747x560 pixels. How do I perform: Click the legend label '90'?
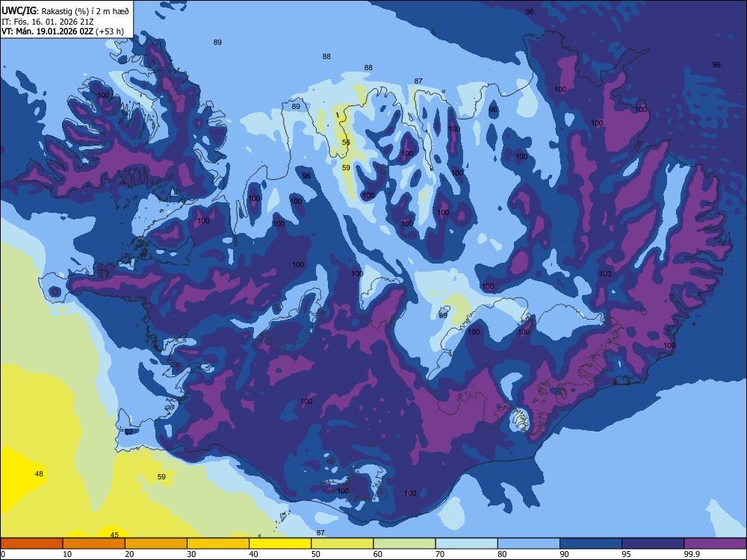(x=565, y=554)
